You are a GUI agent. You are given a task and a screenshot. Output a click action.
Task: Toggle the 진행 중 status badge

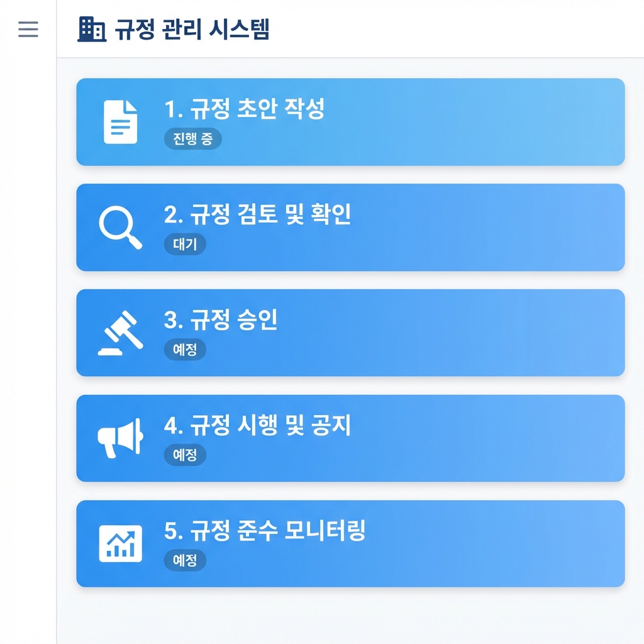192,139
